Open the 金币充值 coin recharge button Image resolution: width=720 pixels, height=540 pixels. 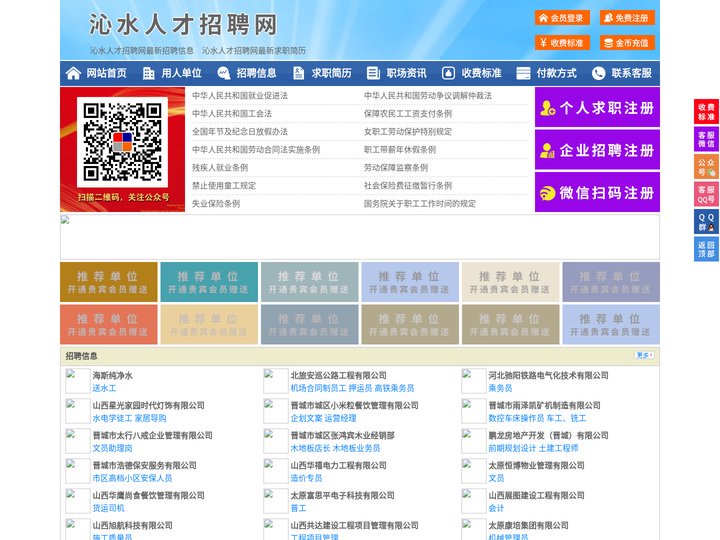point(627,43)
